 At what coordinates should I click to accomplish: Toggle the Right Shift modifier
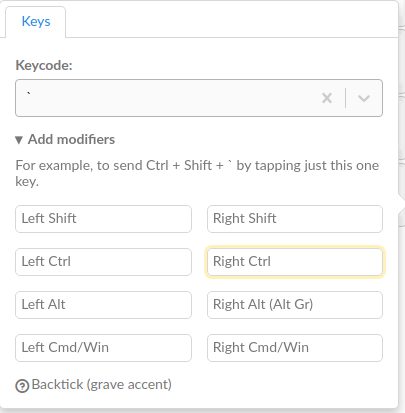295,219
